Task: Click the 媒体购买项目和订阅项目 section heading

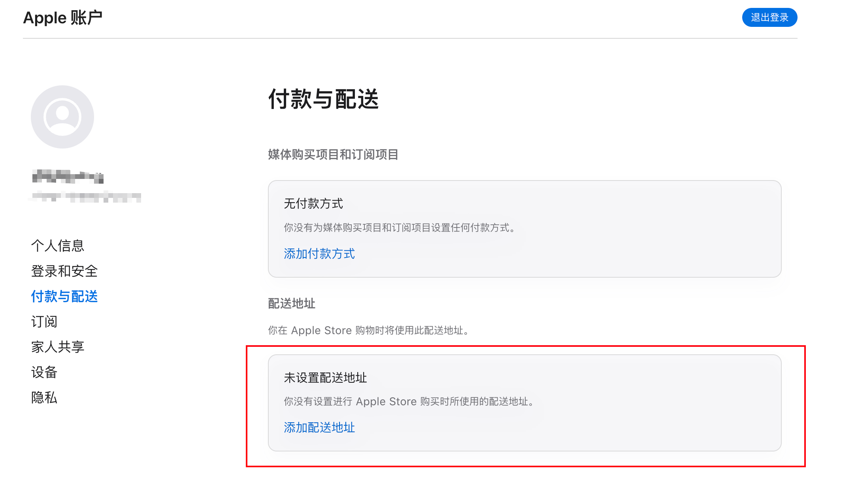Action: (x=333, y=154)
